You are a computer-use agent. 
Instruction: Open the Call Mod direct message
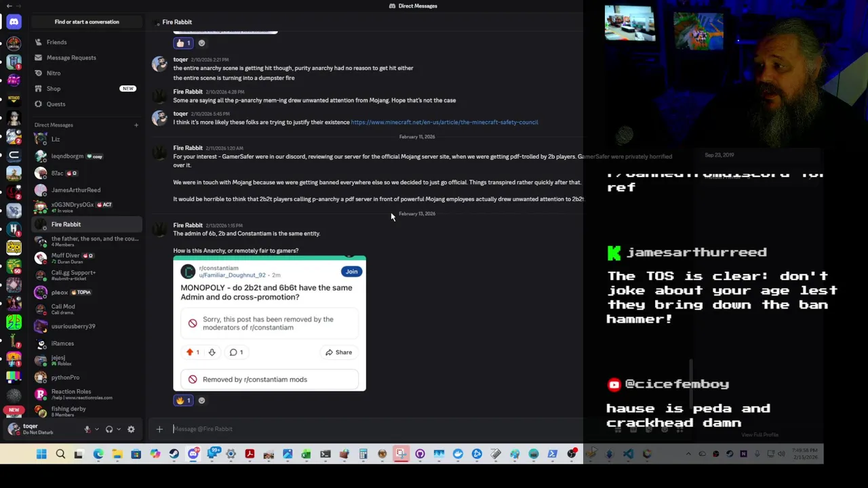[x=87, y=309]
